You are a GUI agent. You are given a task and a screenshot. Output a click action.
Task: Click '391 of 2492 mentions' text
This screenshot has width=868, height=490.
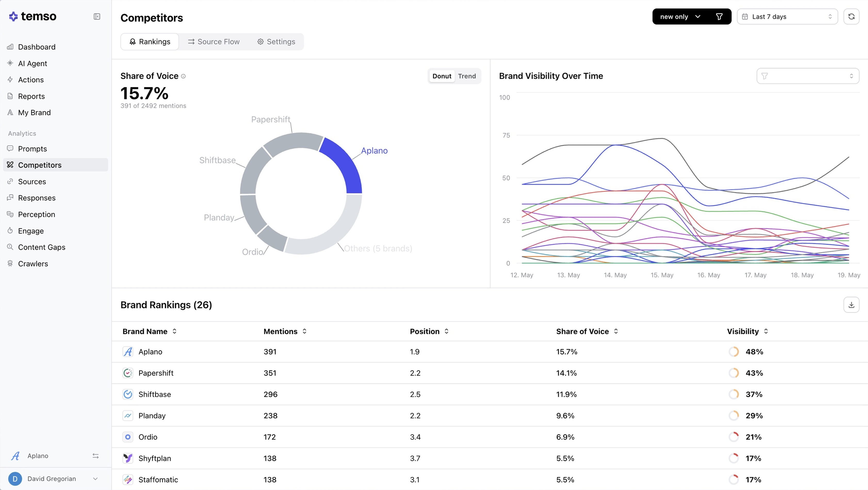click(x=153, y=106)
